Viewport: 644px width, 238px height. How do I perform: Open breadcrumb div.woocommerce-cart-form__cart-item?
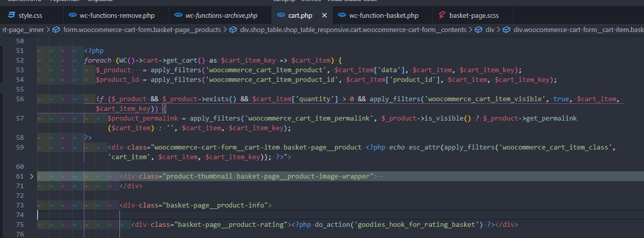(578, 29)
